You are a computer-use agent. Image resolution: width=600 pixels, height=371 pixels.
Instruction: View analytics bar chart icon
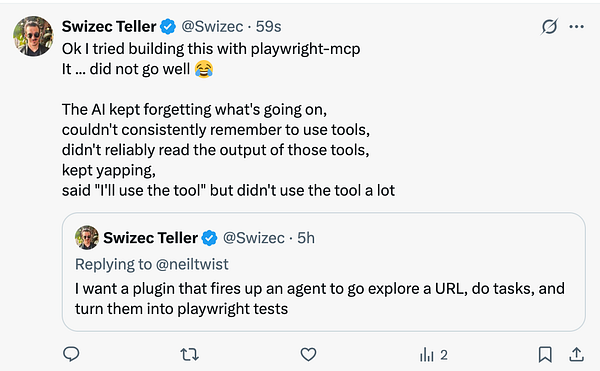[426, 355]
